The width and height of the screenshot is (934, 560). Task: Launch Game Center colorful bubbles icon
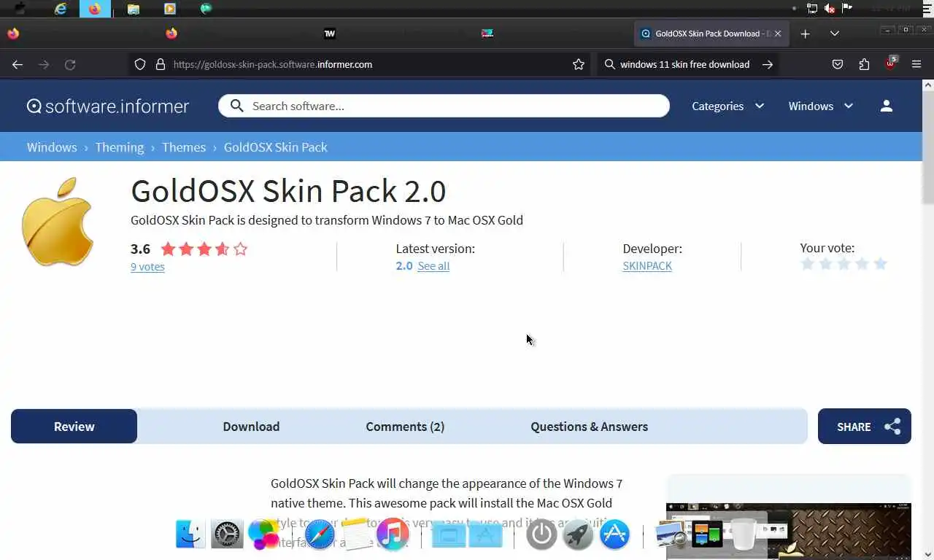(x=264, y=534)
